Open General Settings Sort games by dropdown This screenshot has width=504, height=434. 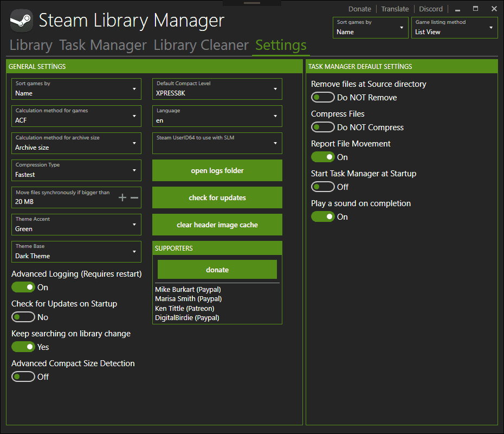76,89
